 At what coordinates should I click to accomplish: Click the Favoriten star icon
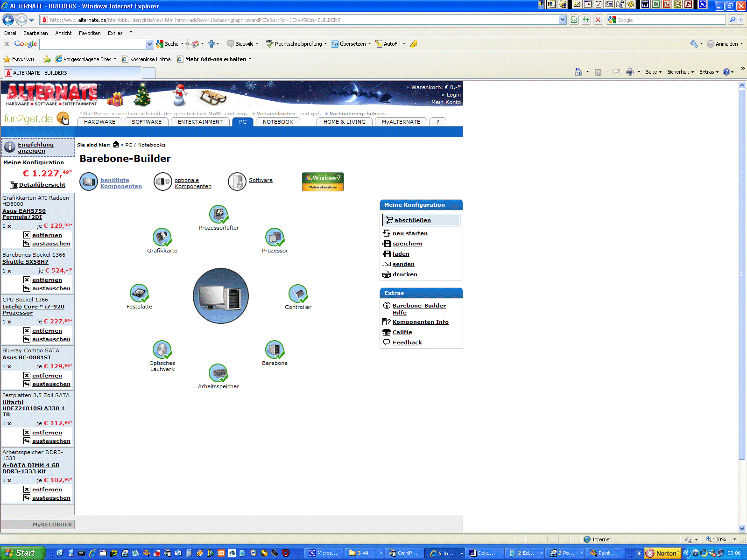pos(7,59)
